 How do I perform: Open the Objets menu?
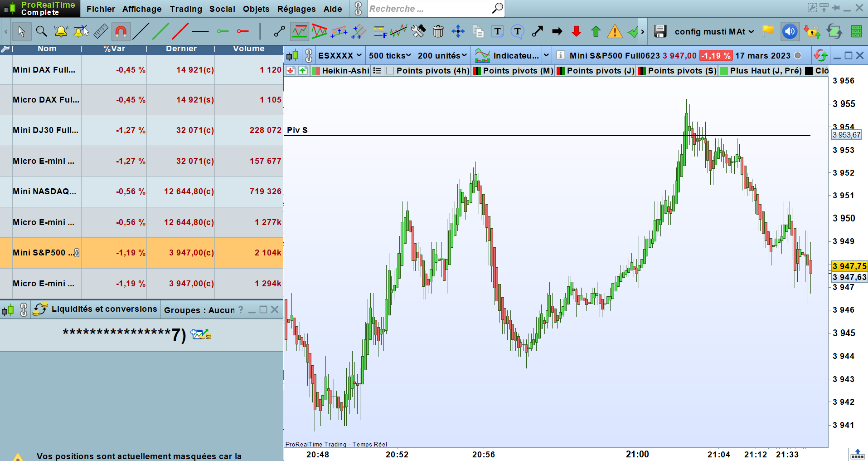click(x=256, y=9)
